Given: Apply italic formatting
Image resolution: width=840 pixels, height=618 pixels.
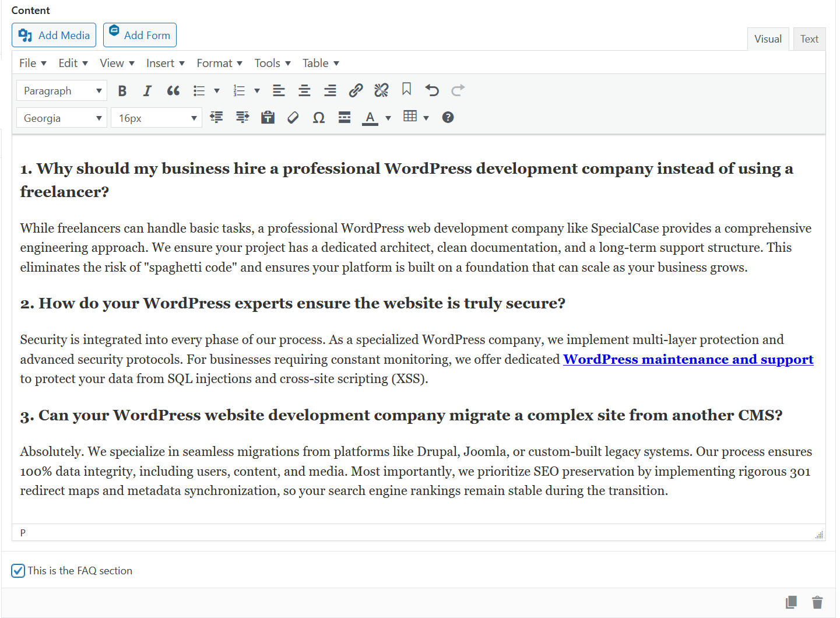Looking at the screenshot, I should tap(147, 90).
